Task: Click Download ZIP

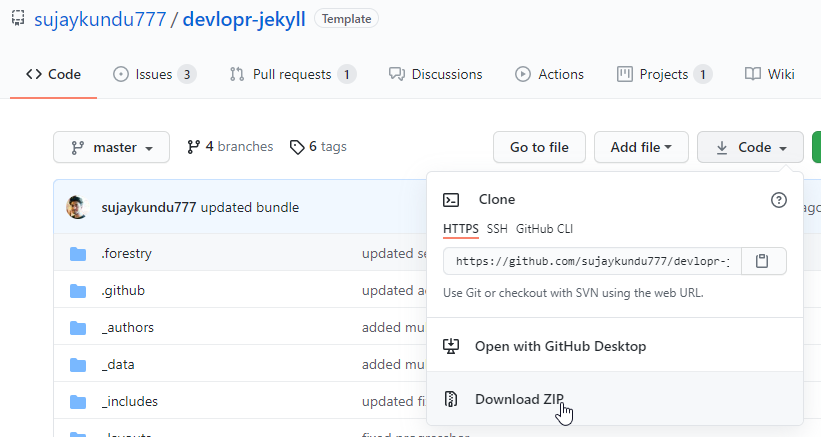Action: (x=615, y=399)
